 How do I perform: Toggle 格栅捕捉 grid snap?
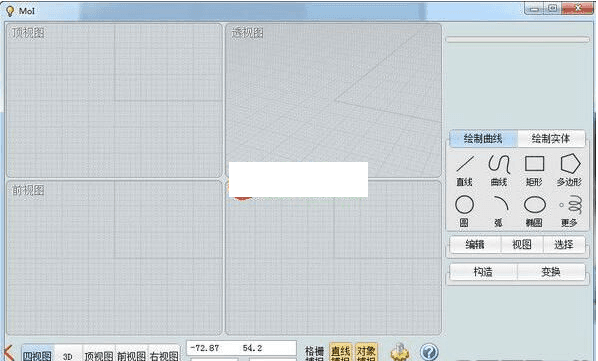coord(314,353)
